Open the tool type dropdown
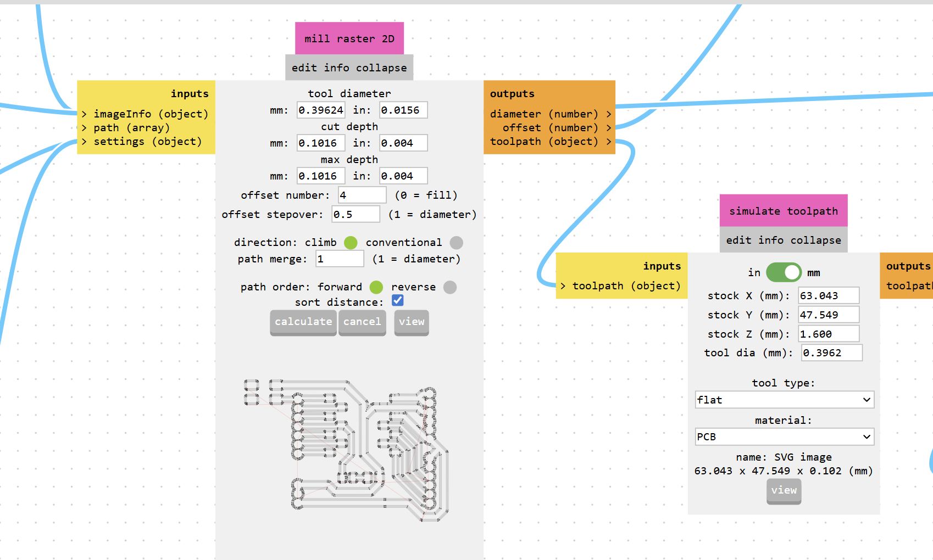Viewport: 933px width, 560px height. coord(784,400)
